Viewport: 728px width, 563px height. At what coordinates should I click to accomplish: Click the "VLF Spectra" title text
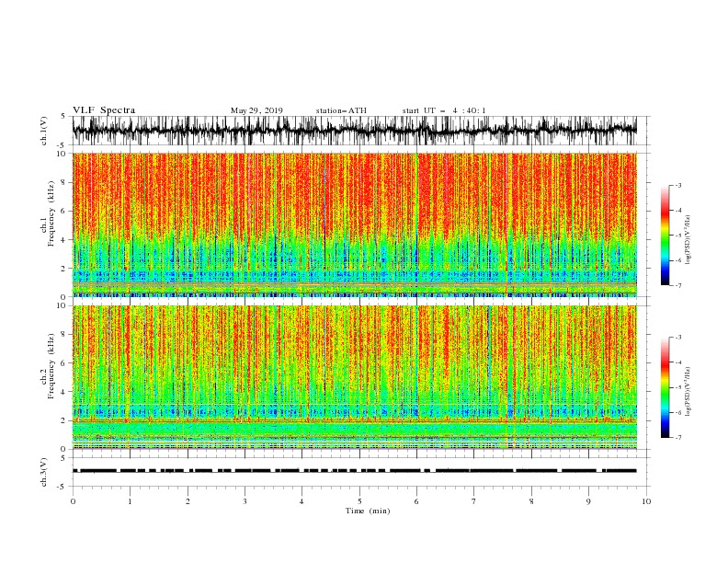tap(104, 110)
